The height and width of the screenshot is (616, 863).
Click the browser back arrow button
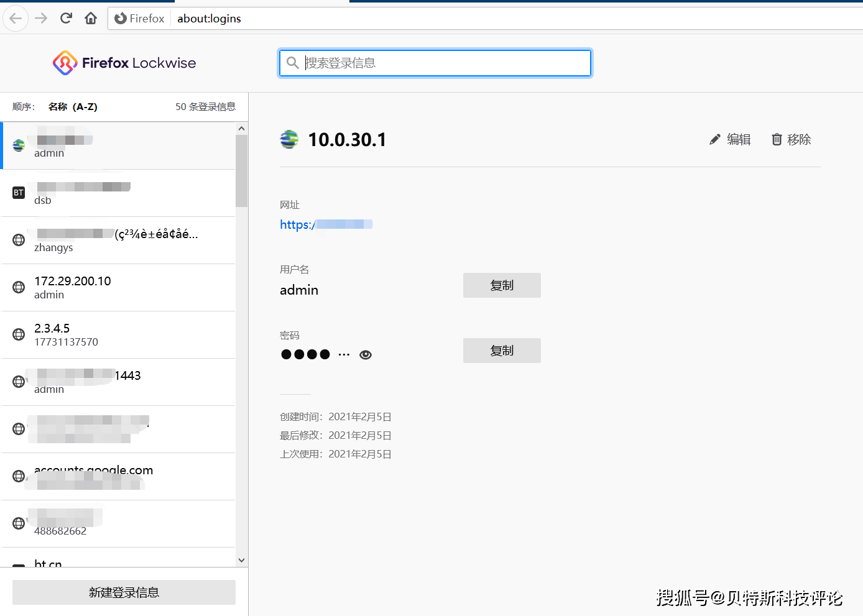click(x=16, y=19)
